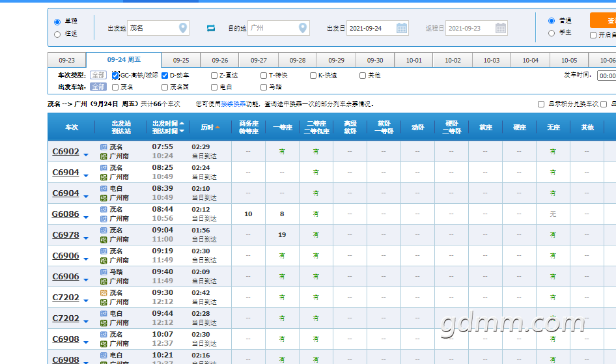Expand stop info arrow beside train G6086
The width and height of the screenshot is (616, 364).
click(x=86, y=218)
